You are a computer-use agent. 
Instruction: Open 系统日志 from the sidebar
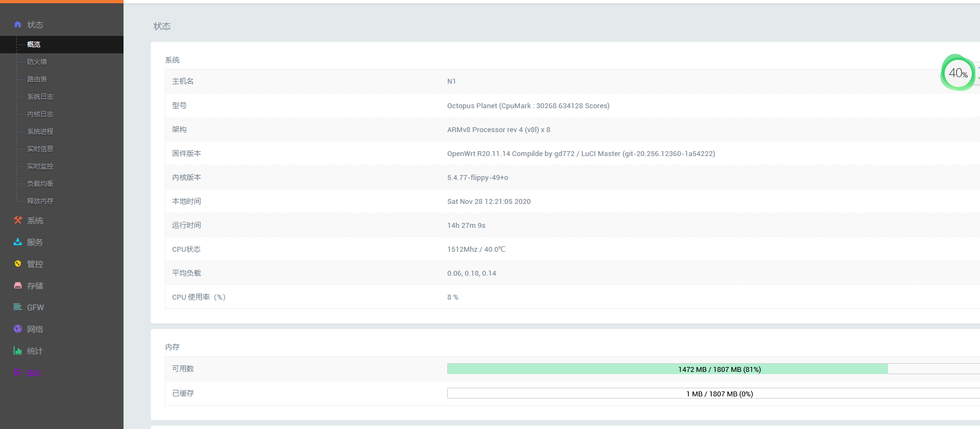coord(40,97)
